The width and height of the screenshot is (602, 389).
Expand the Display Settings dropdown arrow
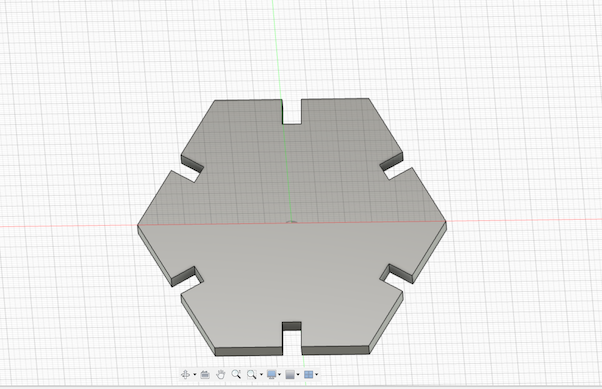click(x=280, y=375)
